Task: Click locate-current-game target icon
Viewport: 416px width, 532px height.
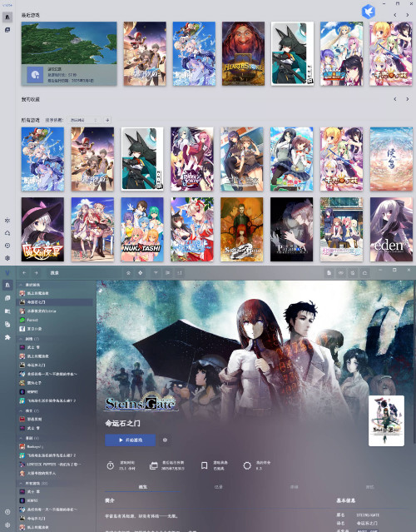Action: (141, 273)
